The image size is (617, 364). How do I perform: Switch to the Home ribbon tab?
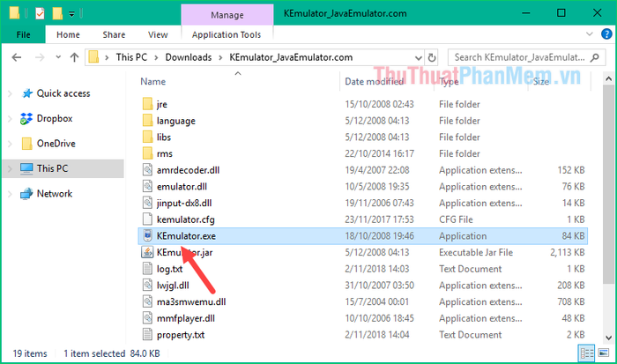68,34
